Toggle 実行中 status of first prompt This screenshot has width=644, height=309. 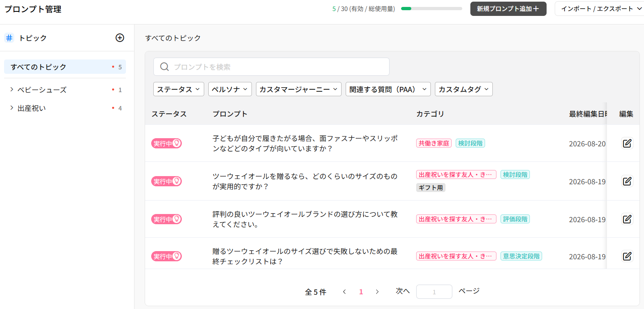tap(166, 143)
